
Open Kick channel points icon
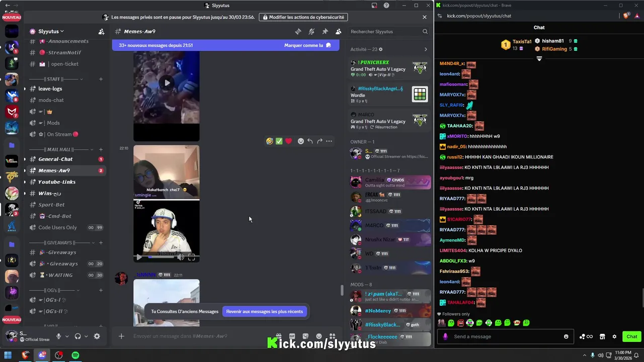(x=586, y=336)
